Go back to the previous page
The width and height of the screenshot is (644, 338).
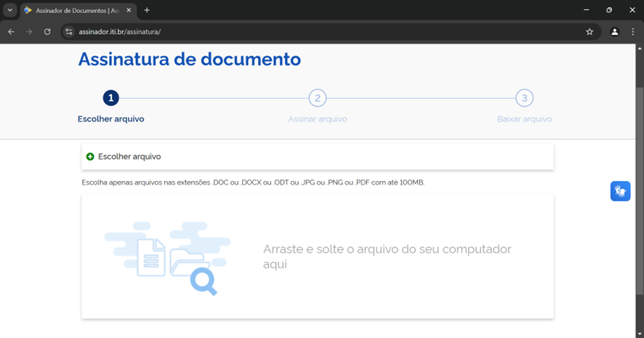point(11,32)
